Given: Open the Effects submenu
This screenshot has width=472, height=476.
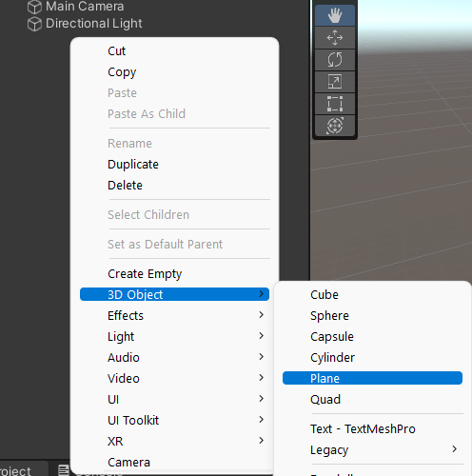Looking at the screenshot, I should 174,316.
